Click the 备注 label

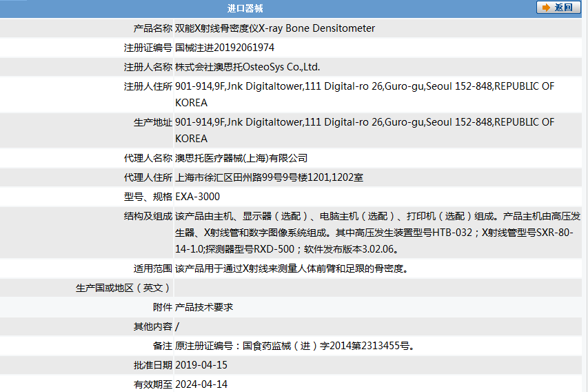pos(163,346)
